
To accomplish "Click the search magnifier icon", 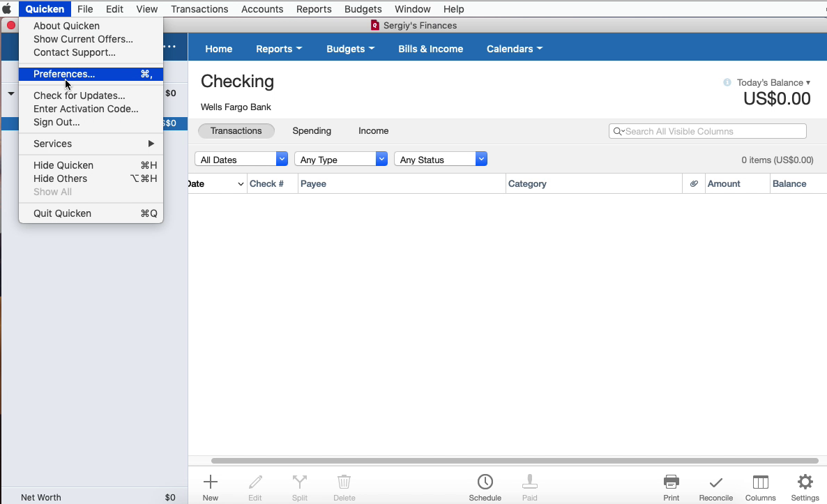I will coord(618,131).
